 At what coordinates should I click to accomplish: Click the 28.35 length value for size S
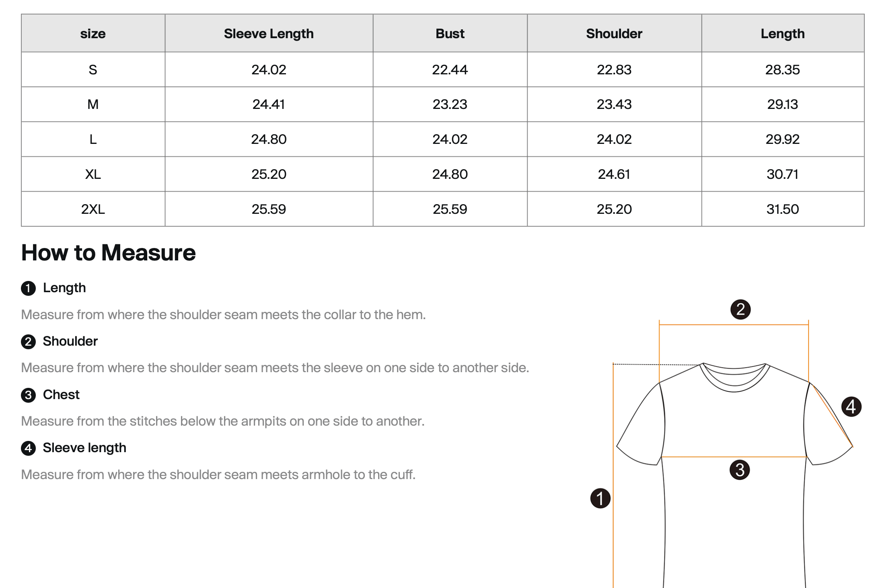782,70
